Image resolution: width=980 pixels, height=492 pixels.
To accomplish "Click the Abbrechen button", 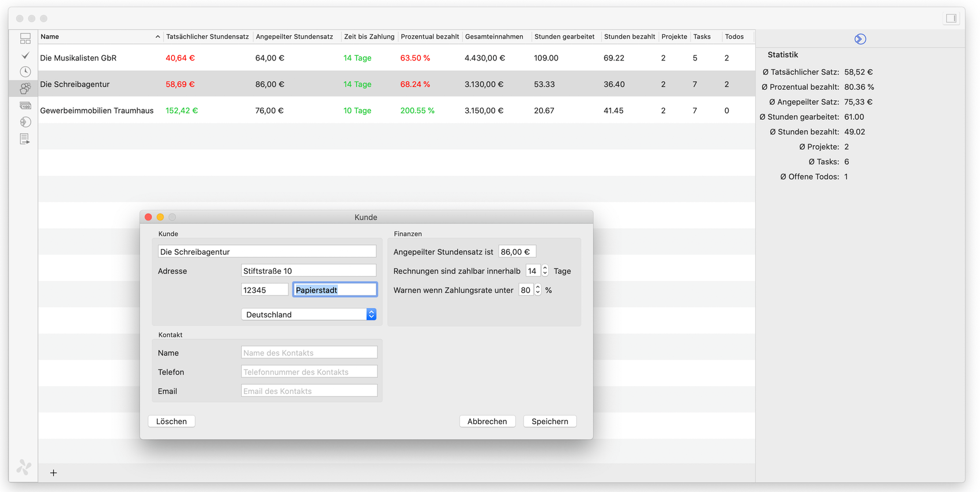I will pyautogui.click(x=487, y=421).
